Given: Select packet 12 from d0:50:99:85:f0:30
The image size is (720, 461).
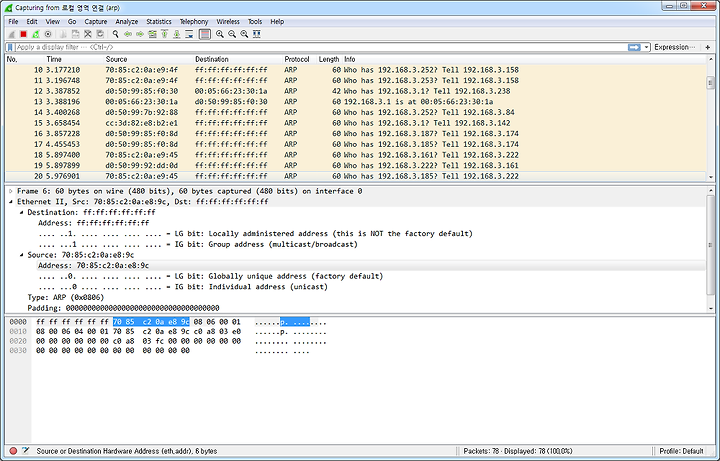Looking at the screenshot, I should [355, 91].
